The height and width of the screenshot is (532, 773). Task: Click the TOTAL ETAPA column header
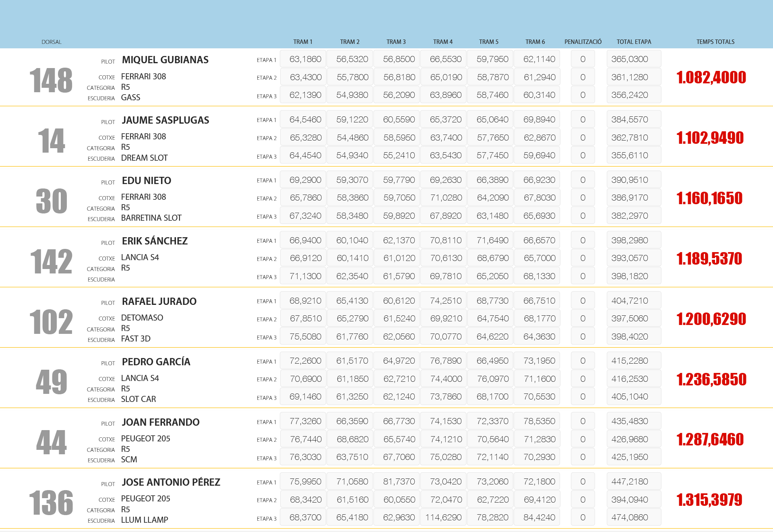pos(634,42)
